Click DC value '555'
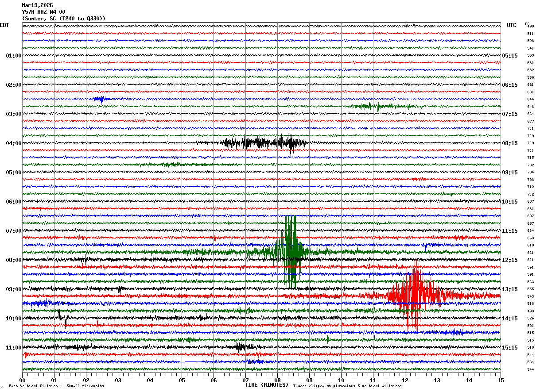 click(x=530, y=289)
